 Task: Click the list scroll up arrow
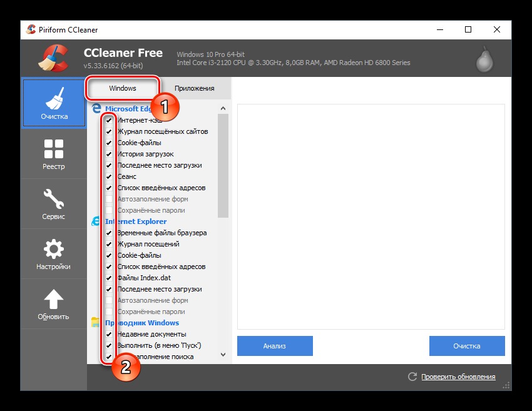223,108
